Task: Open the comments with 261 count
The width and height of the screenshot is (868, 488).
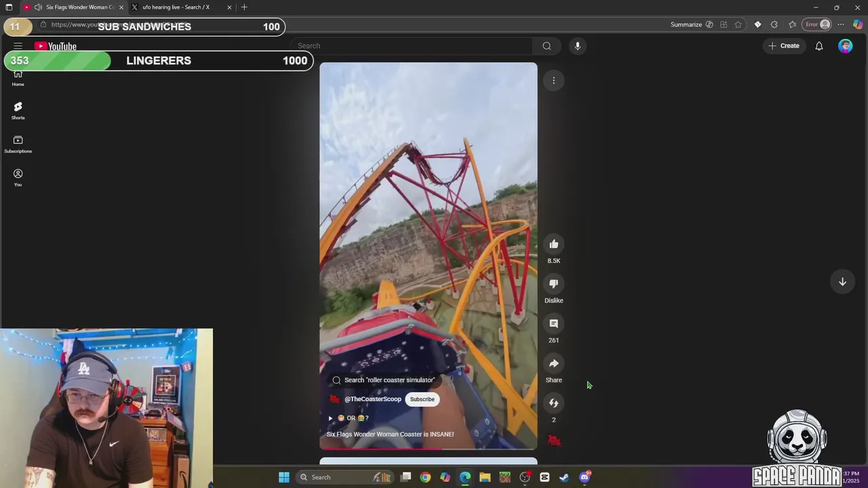Action: click(x=553, y=324)
